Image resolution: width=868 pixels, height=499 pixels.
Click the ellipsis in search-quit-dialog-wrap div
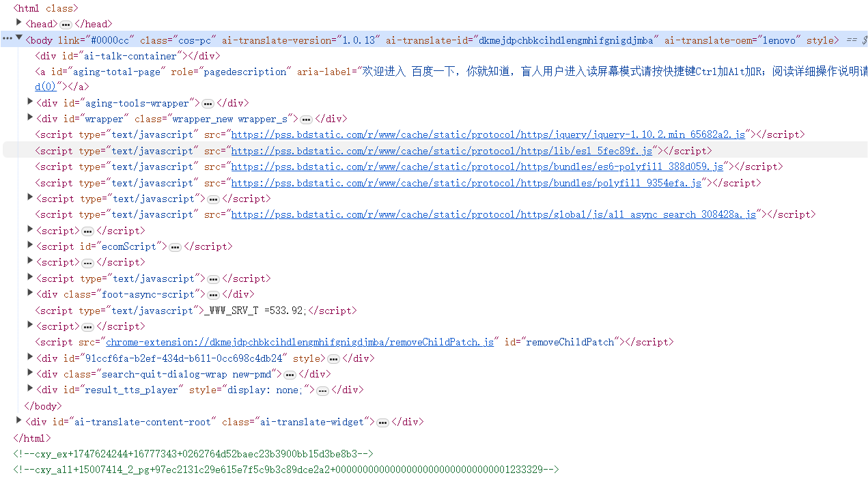(290, 375)
